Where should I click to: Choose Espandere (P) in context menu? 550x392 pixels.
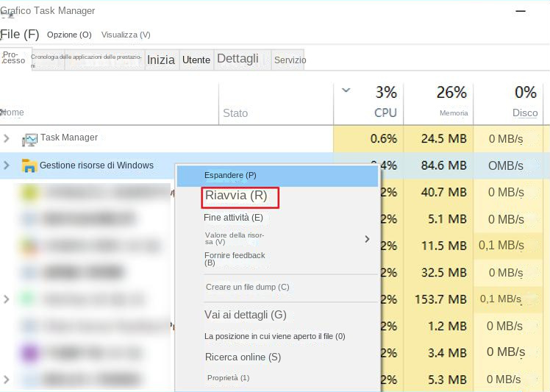point(277,175)
